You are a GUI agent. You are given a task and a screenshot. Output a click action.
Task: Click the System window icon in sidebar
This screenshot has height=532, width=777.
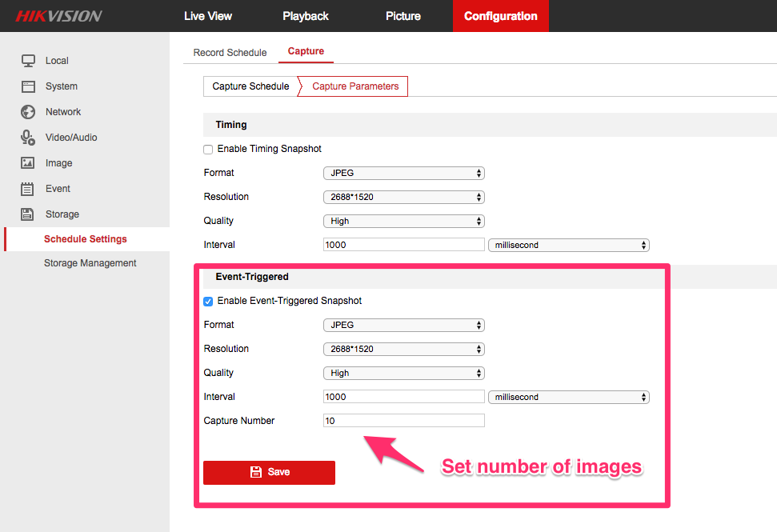click(x=28, y=86)
